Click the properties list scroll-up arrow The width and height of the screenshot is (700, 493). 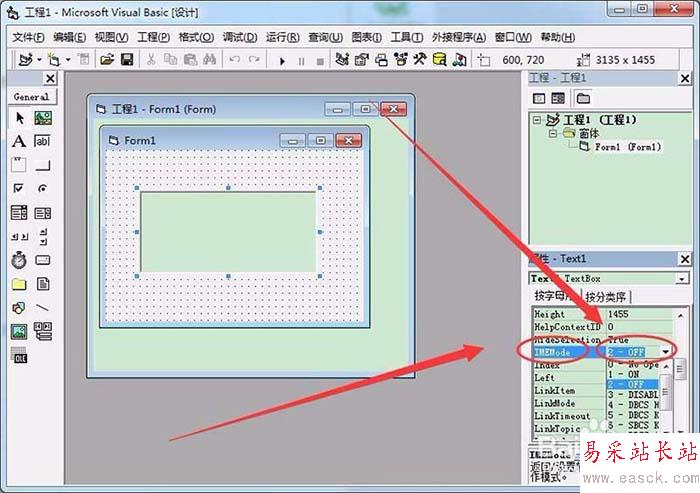[680, 316]
